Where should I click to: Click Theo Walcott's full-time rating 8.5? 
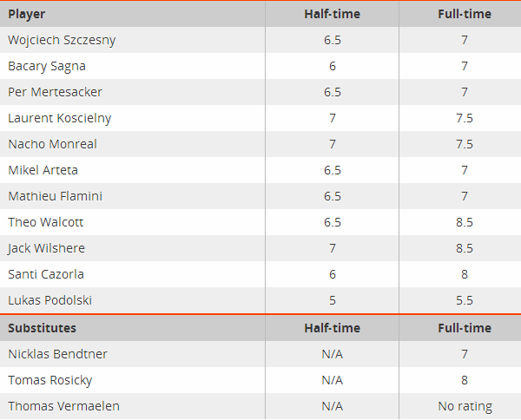pos(465,222)
